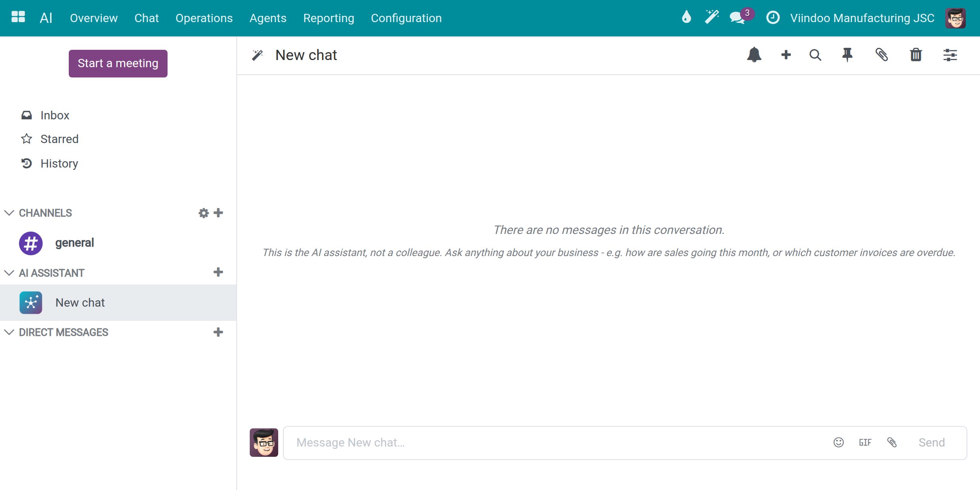Select the New chat AI conversation in sidebar
This screenshot has width=980, height=490.
(118, 303)
